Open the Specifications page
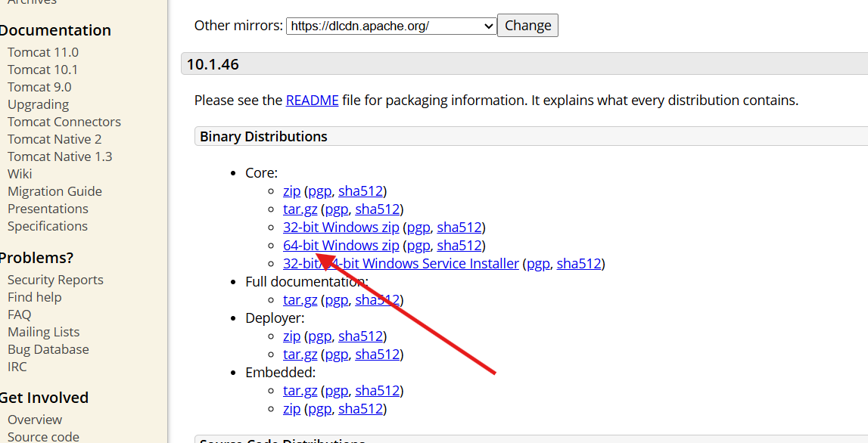 [48, 226]
